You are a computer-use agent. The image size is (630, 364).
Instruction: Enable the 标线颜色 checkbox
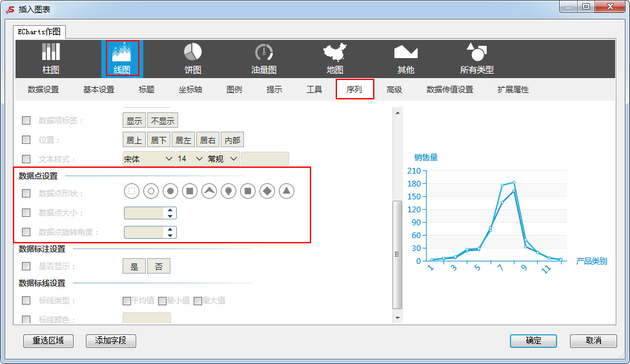click(x=26, y=319)
